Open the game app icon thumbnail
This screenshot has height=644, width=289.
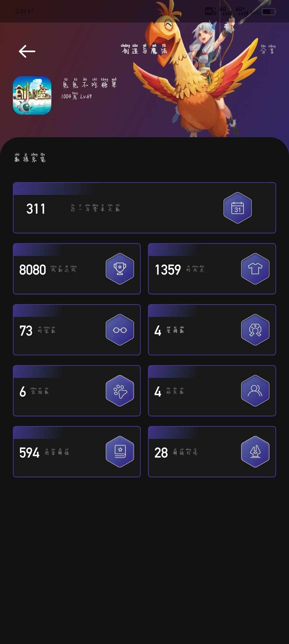(32, 95)
